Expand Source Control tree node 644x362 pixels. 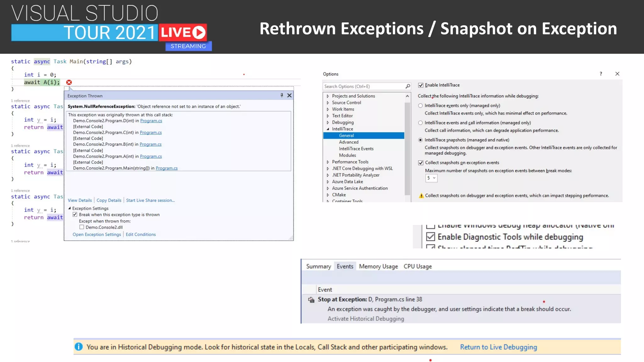pos(328,103)
